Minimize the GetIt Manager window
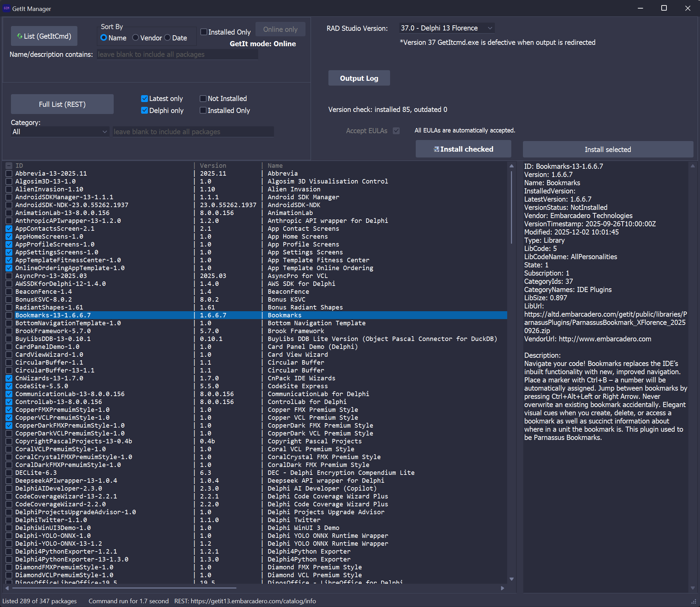 coord(640,8)
